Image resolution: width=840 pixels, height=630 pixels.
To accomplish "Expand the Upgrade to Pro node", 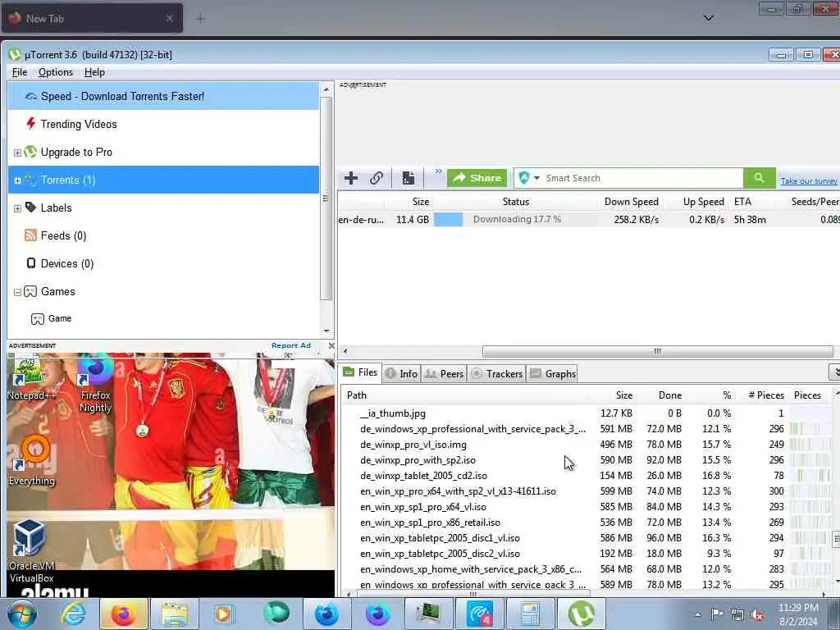I will (17, 153).
